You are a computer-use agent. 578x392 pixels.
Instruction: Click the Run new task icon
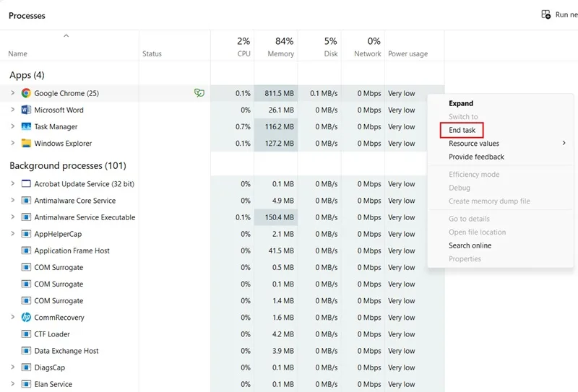(545, 14)
